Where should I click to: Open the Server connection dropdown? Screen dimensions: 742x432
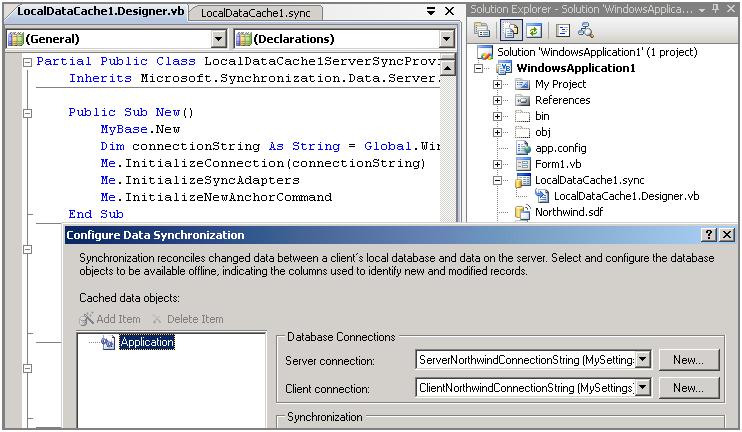point(643,360)
